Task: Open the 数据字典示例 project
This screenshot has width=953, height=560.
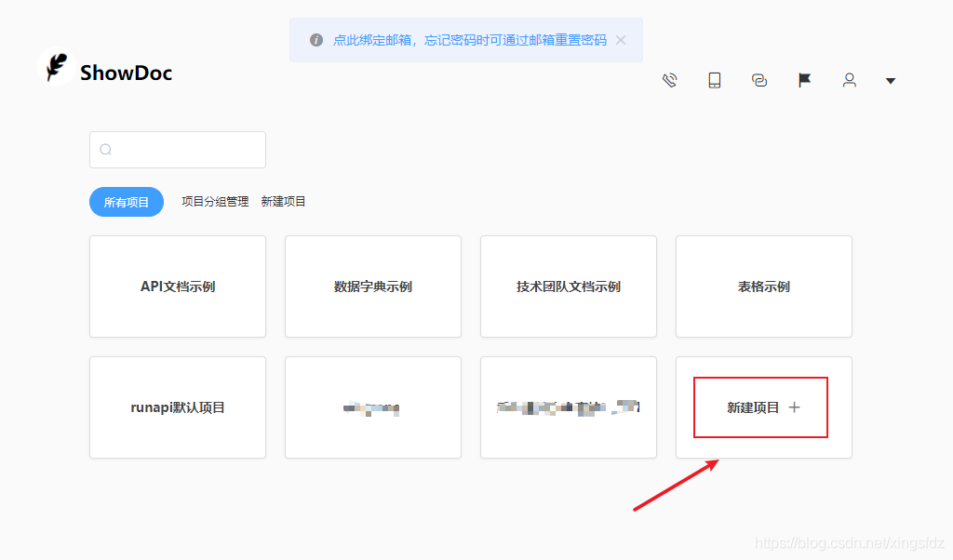Action: pyautogui.click(x=373, y=287)
